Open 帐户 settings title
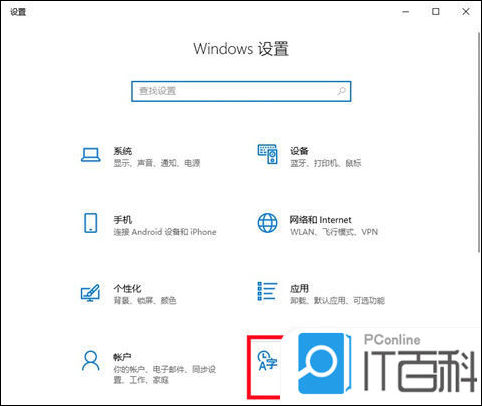Screen dimensions: 482x406 122,357
